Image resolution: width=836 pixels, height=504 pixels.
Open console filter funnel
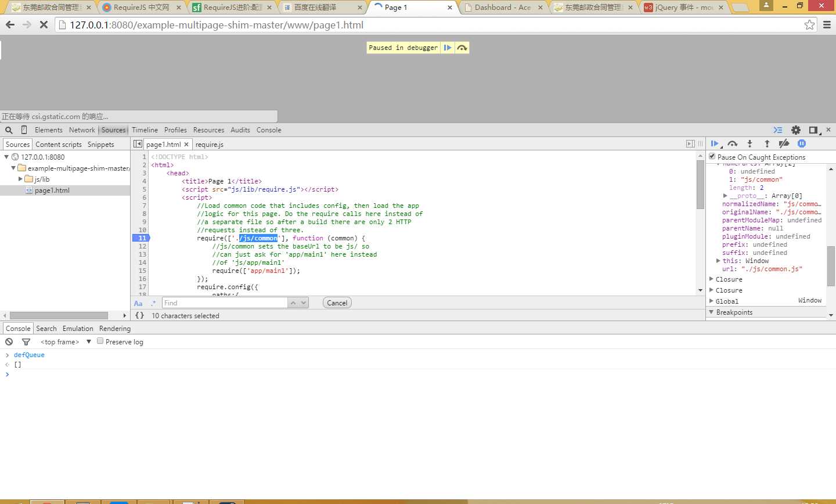pyautogui.click(x=26, y=342)
